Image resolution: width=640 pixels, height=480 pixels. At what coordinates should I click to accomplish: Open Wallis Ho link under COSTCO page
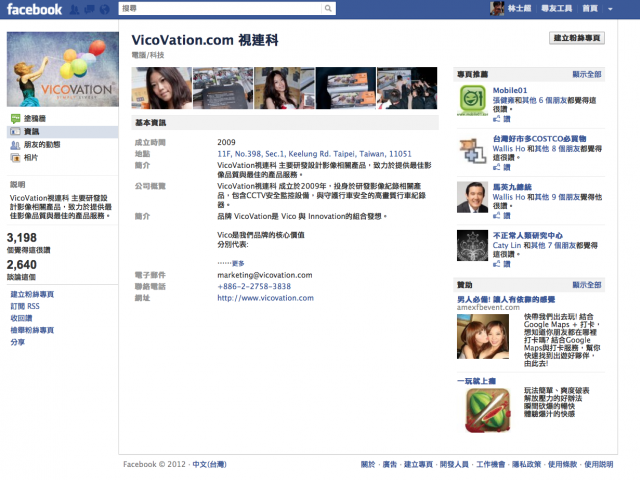coord(509,149)
